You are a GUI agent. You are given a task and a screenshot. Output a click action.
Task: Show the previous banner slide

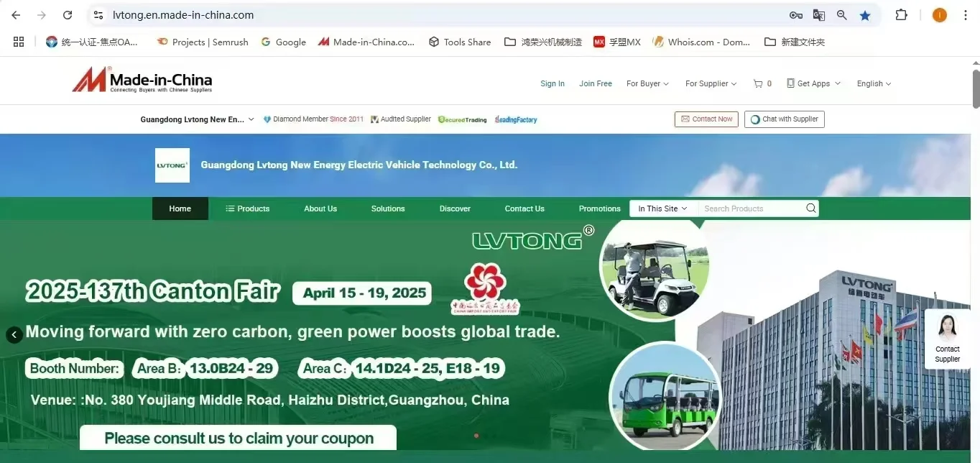[x=14, y=334]
